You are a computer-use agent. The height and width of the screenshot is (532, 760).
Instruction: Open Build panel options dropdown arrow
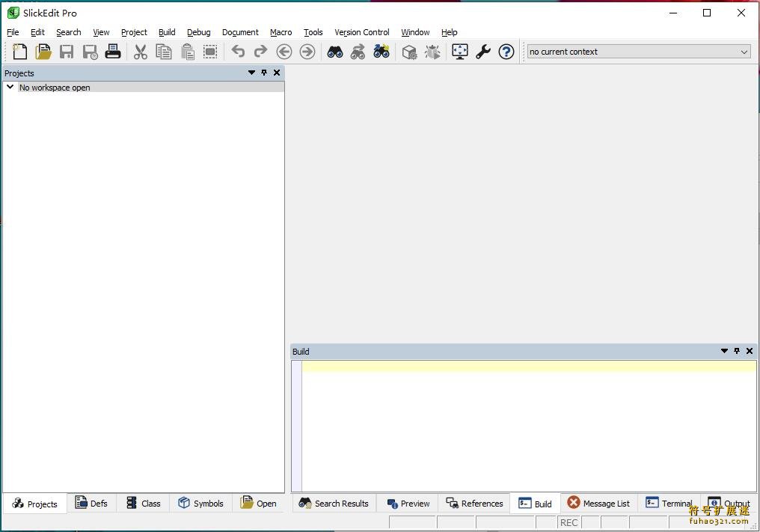pyautogui.click(x=724, y=351)
